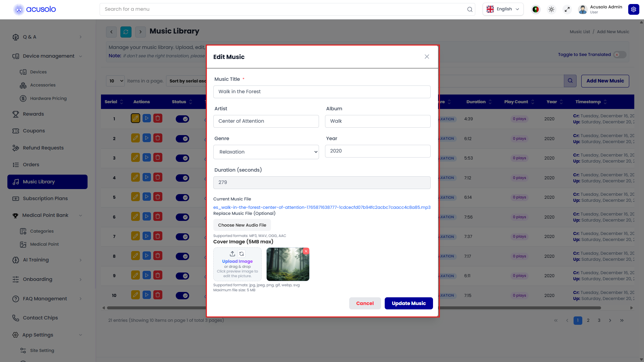The image size is (644, 362).
Task: Go back with the left chevron button
Action: tap(111, 32)
